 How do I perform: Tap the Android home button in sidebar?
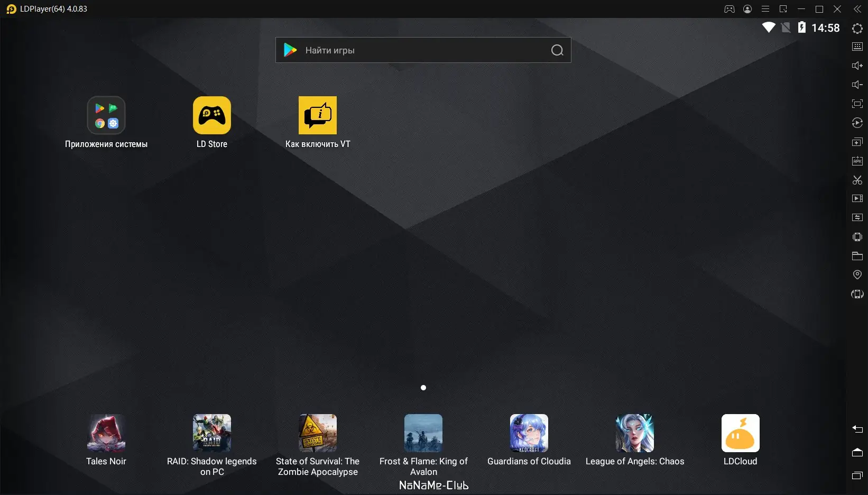[857, 452]
